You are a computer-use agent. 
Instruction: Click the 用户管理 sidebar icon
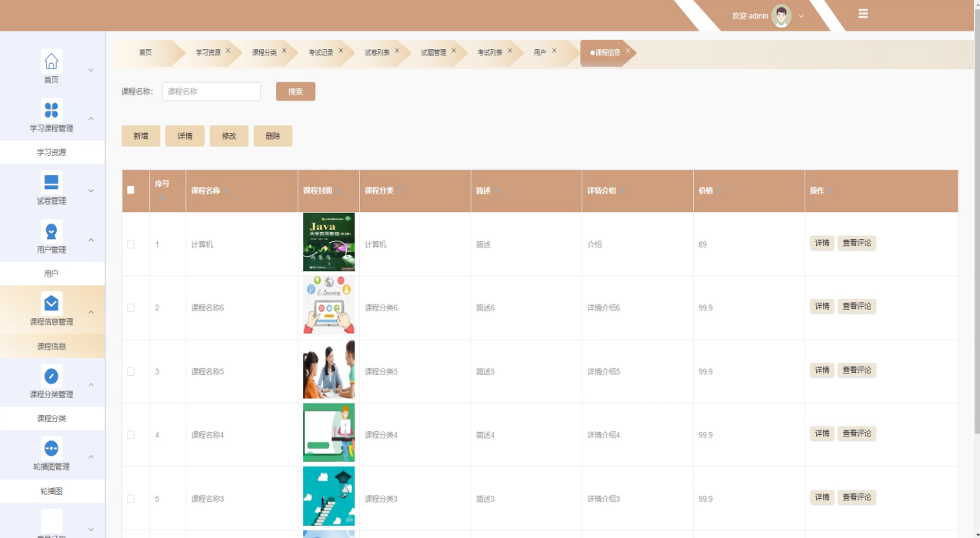51,231
